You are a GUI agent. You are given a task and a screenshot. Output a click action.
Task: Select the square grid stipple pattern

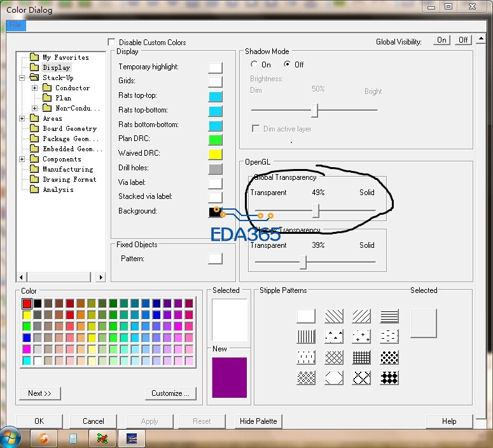(361, 357)
